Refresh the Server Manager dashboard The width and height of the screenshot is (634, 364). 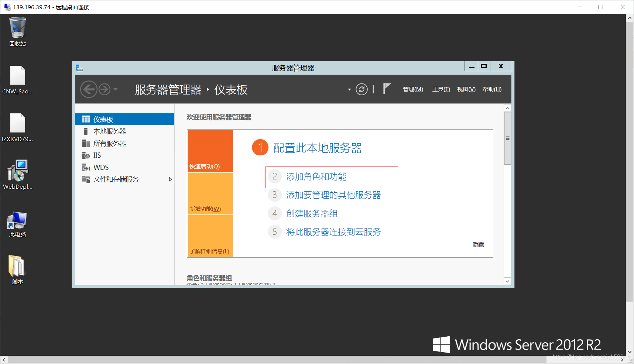coord(361,89)
